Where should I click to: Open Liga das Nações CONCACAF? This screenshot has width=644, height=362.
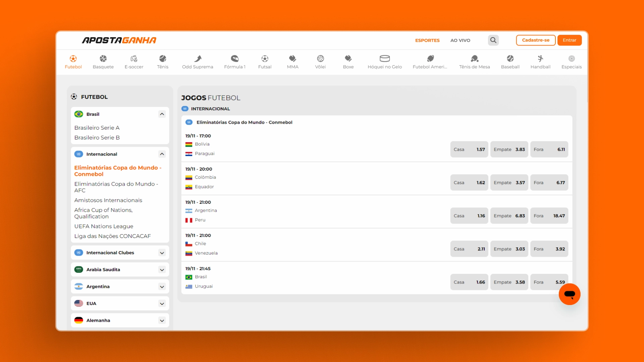pyautogui.click(x=112, y=236)
